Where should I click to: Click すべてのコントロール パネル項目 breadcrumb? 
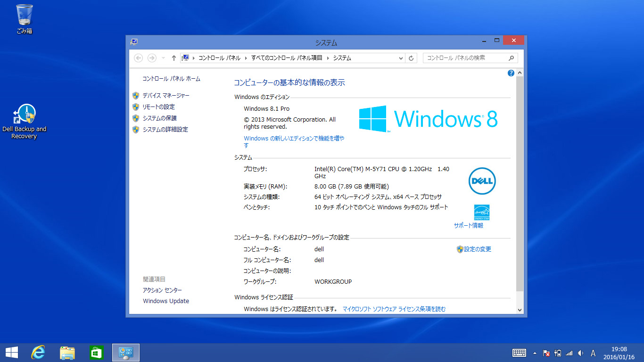(287, 58)
